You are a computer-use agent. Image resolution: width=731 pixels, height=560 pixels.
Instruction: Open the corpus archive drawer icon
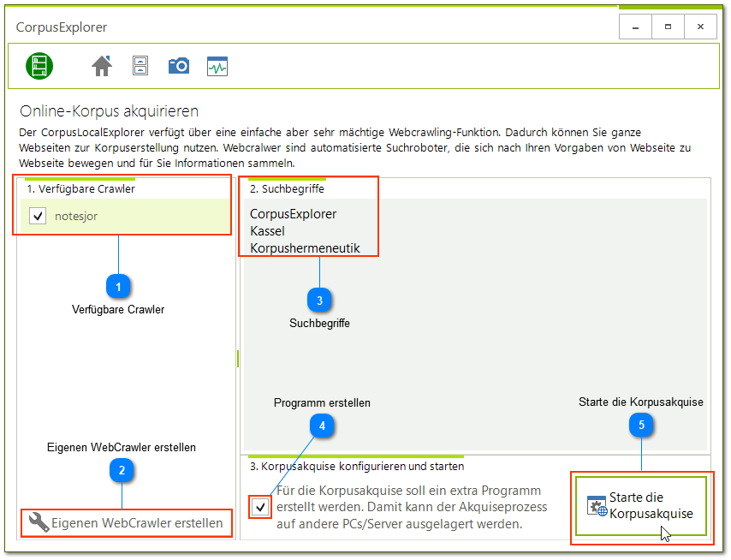pos(140,66)
